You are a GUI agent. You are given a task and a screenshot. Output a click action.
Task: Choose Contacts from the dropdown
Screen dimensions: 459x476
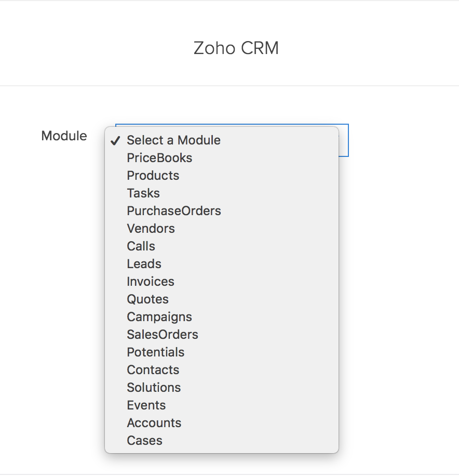coord(153,370)
